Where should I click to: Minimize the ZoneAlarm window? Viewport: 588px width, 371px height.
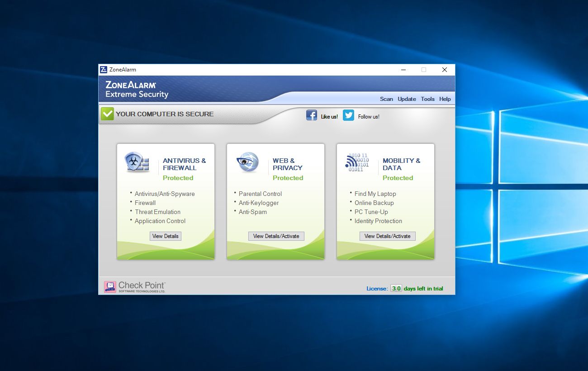click(x=403, y=70)
